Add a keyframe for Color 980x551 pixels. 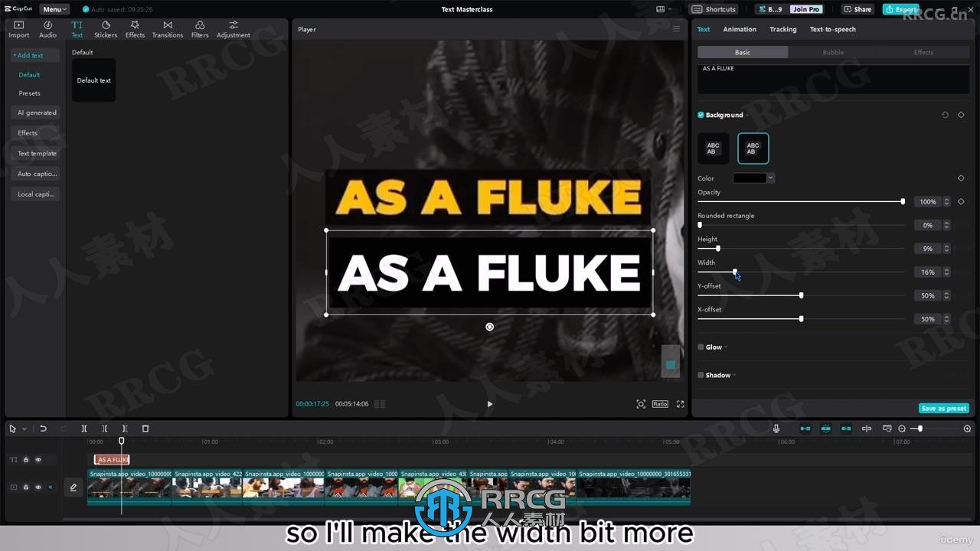pos(961,178)
